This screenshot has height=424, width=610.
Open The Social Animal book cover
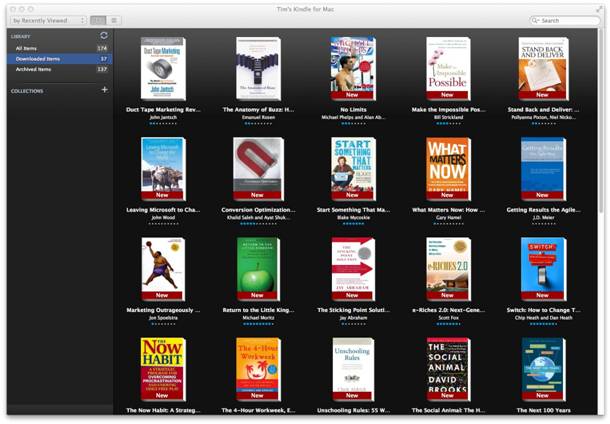tap(448, 368)
